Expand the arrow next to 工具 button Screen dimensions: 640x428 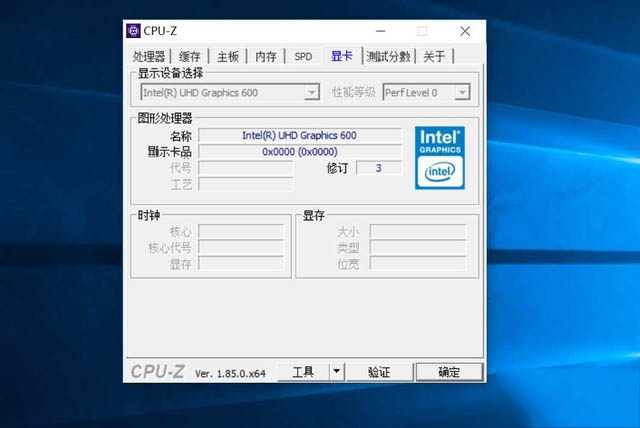click(x=337, y=372)
